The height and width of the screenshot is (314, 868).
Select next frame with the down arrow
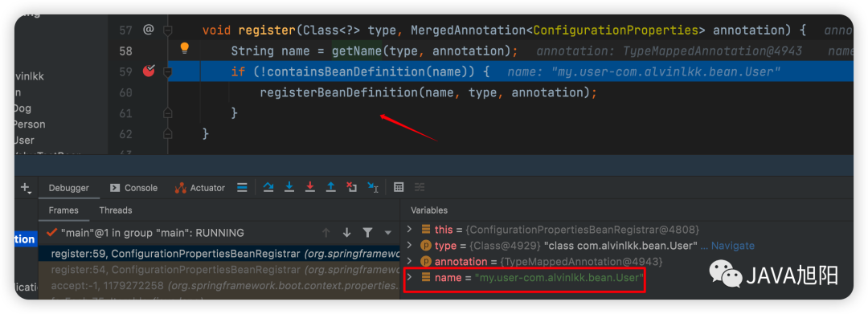[x=346, y=233]
